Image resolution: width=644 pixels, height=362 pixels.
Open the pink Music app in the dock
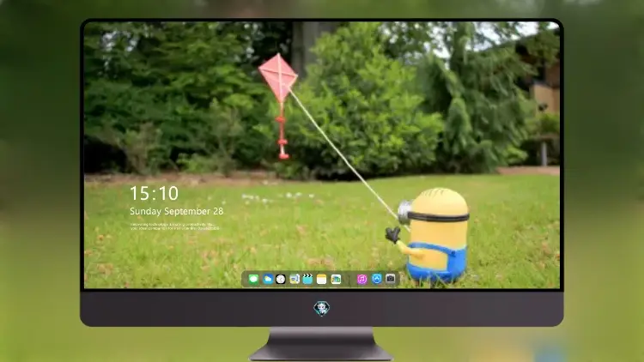click(x=361, y=280)
